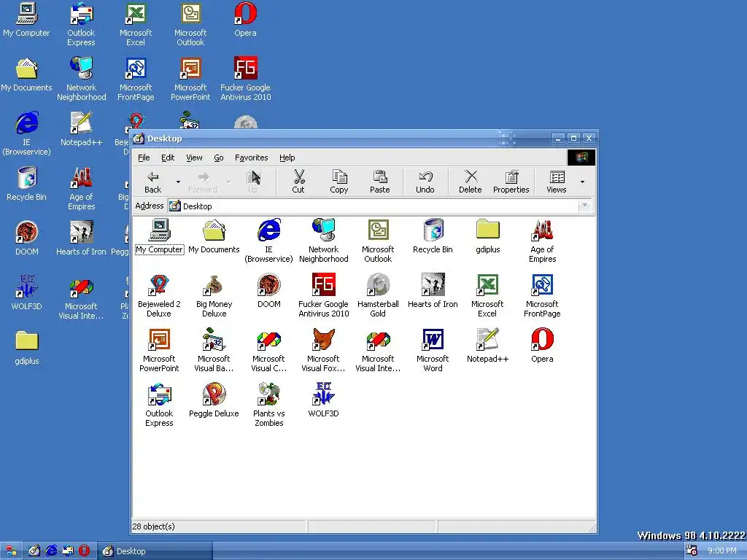Click Show Desktop in quick launch
This screenshot has height=560, width=747.
34,551
